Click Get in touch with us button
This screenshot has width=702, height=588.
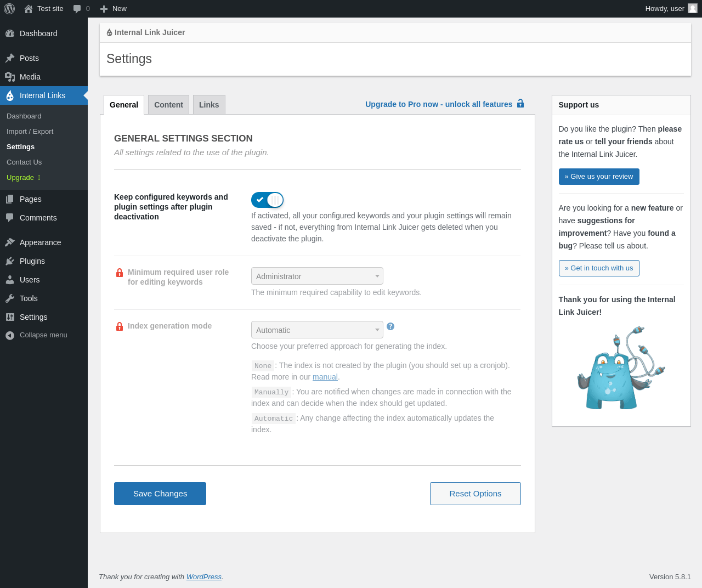[599, 268]
